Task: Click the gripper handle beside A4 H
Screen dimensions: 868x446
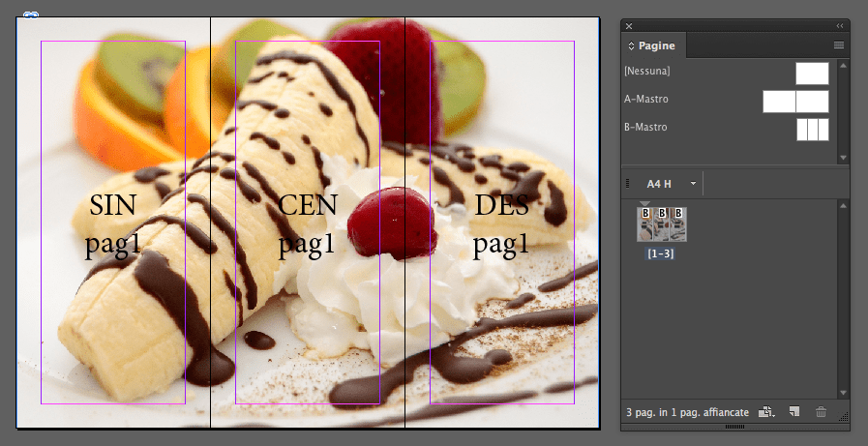Action: point(627,183)
